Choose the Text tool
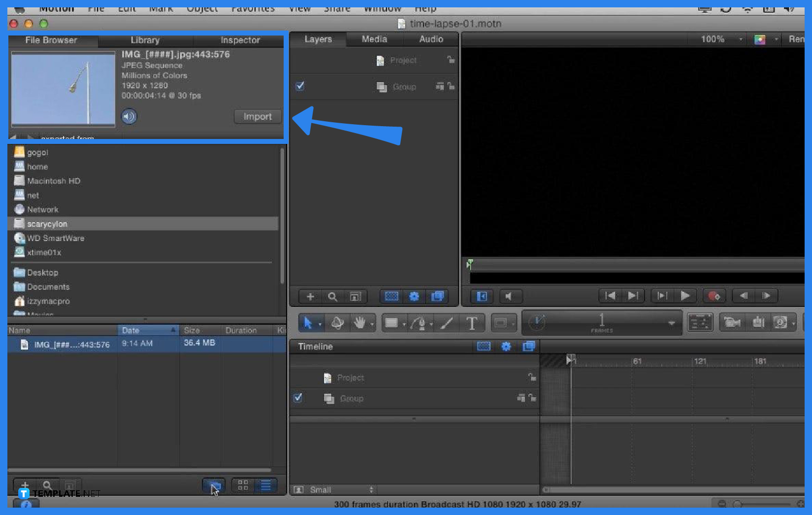812x515 pixels. [x=472, y=323]
